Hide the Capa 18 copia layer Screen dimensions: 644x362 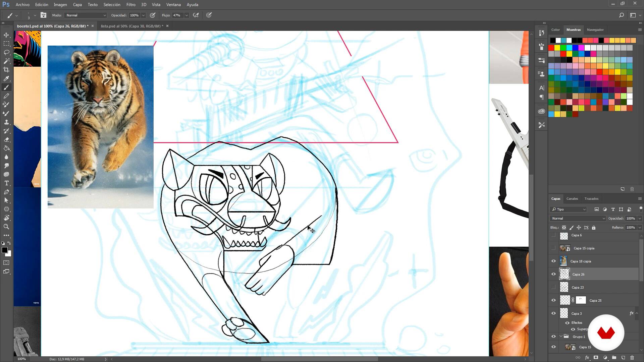click(553, 261)
